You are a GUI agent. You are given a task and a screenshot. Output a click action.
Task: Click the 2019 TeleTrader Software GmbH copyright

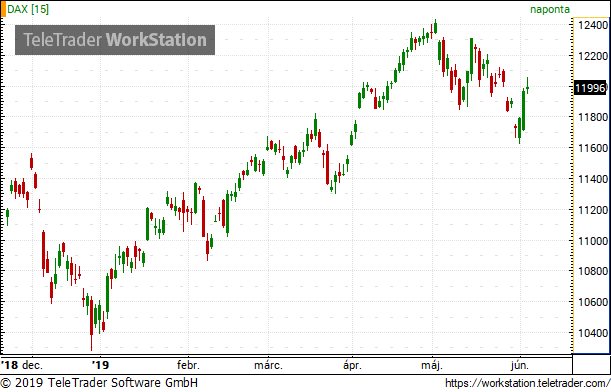[x=99, y=383]
